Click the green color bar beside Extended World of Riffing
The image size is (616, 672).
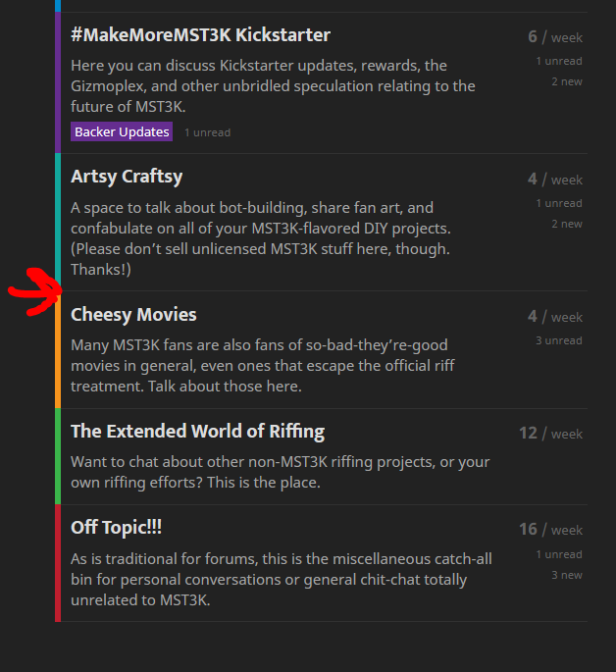(x=58, y=456)
